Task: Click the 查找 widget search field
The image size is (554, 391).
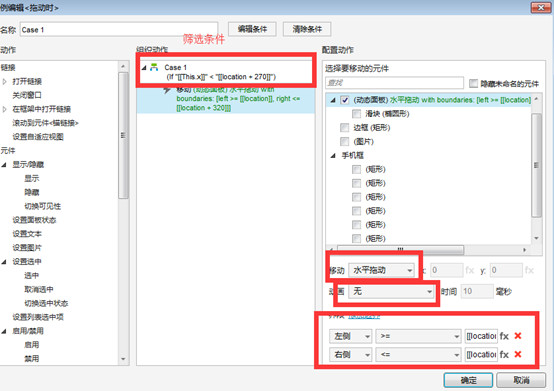Action: pyautogui.click(x=394, y=83)
